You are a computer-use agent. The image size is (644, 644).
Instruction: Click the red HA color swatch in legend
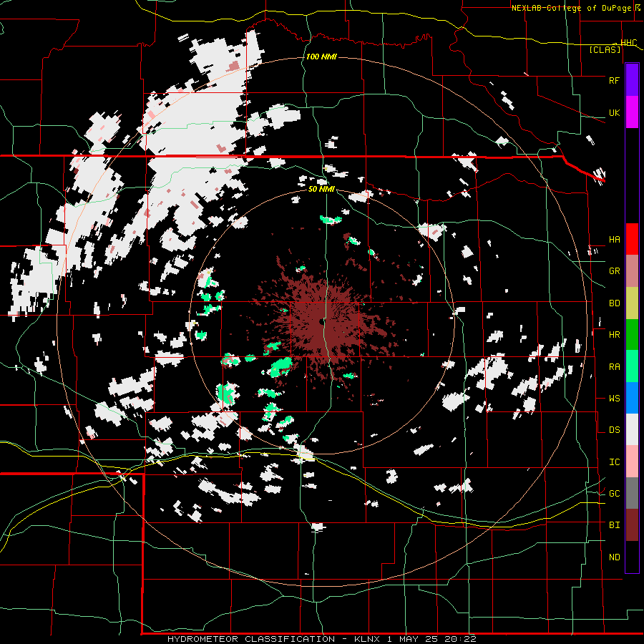point(632,239)
